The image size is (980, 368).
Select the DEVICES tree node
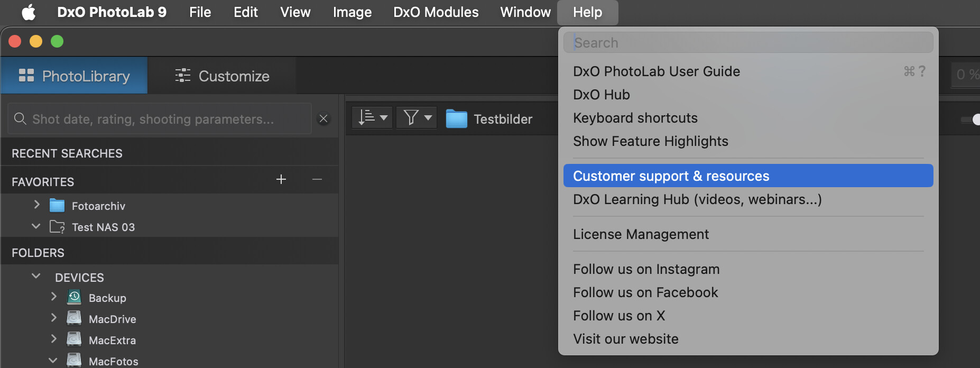tap(79, 278)
